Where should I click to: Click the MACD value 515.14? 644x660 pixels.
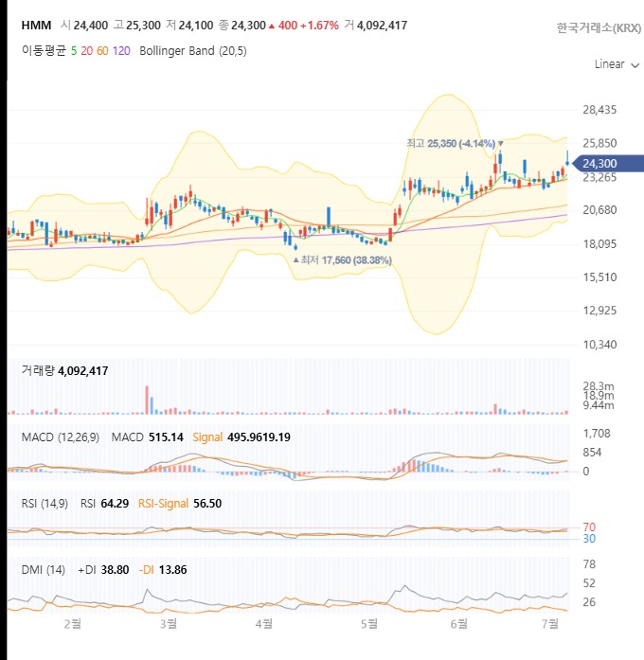[166, 437]
